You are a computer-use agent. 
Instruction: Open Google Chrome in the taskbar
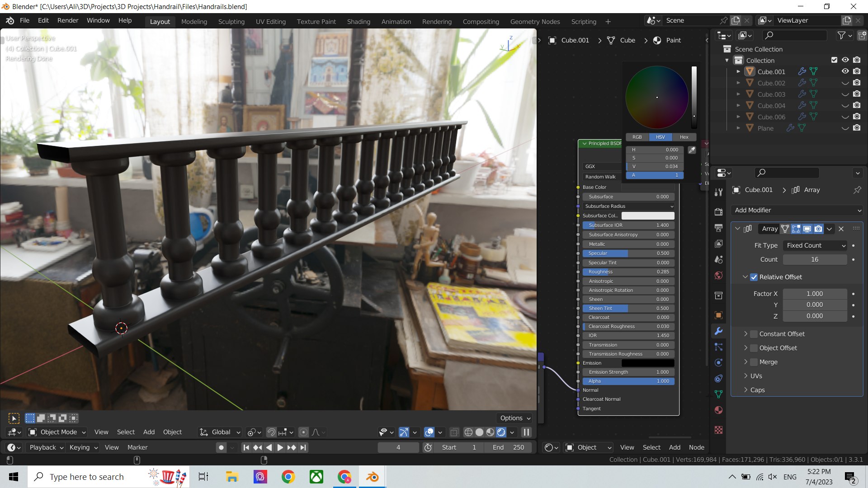(x=288, y=477)
